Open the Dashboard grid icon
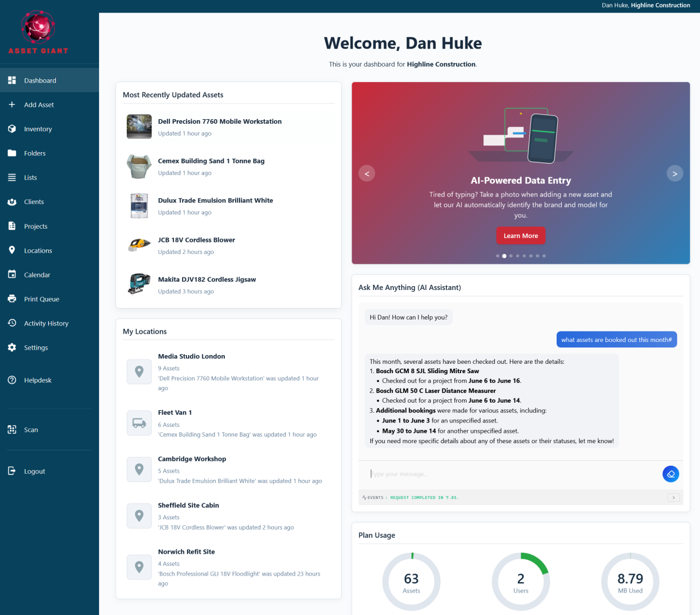Image resolution: width=700 pixels, height=615 pixels. [12, 80]
